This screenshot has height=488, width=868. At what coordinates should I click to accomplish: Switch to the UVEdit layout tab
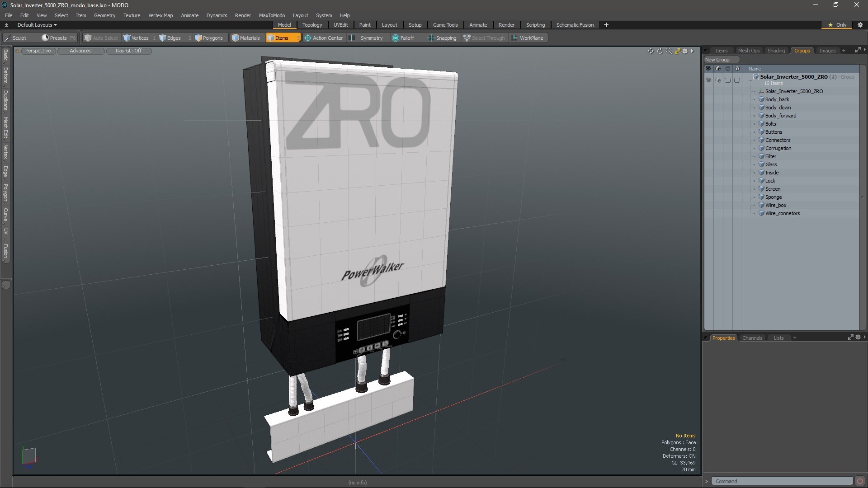coord(340,25)
